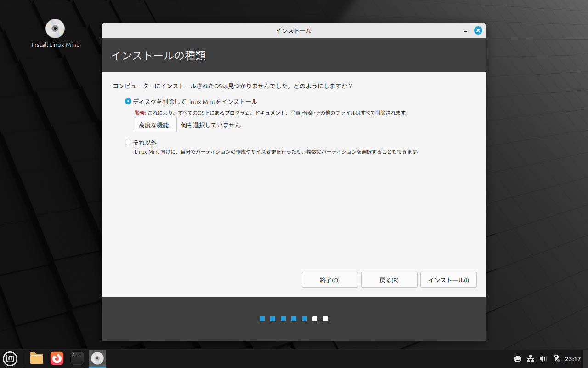Open the Linux Mint start menu
Image resolution: width=588 pixels, height=368 pixels.
click(x=10, y=358)
